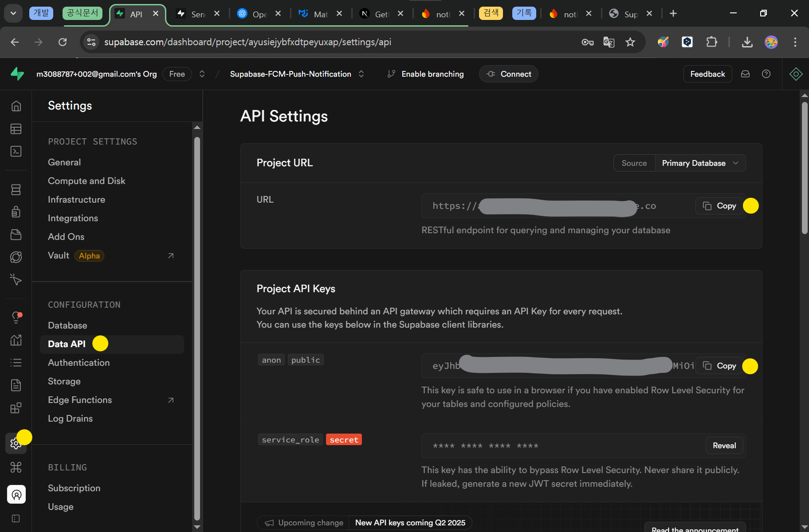Click the Connect button
Viewport: 809px width, 532px height.
(x=509, y=74)
